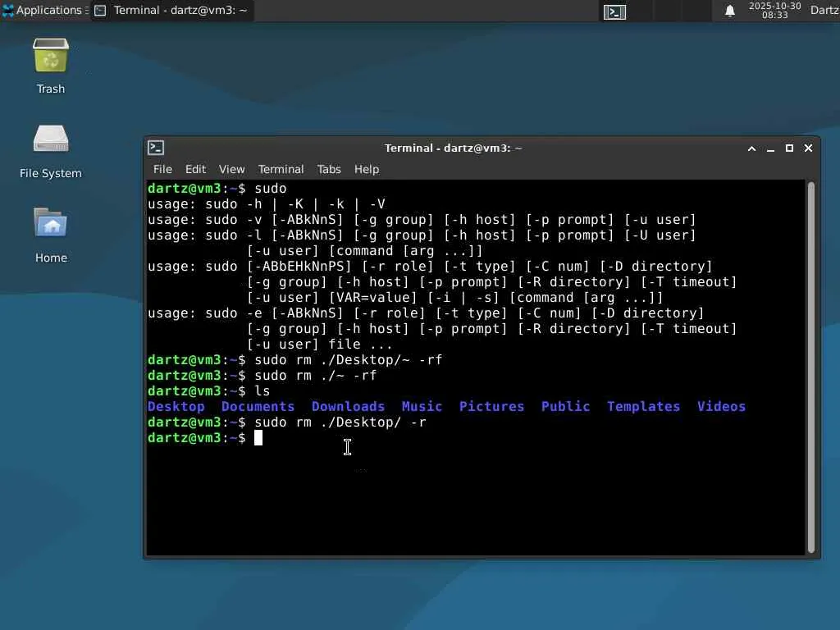840x630 pixels.
Task: Click the Pictures directory in ls output
Action: click(492, 407)
